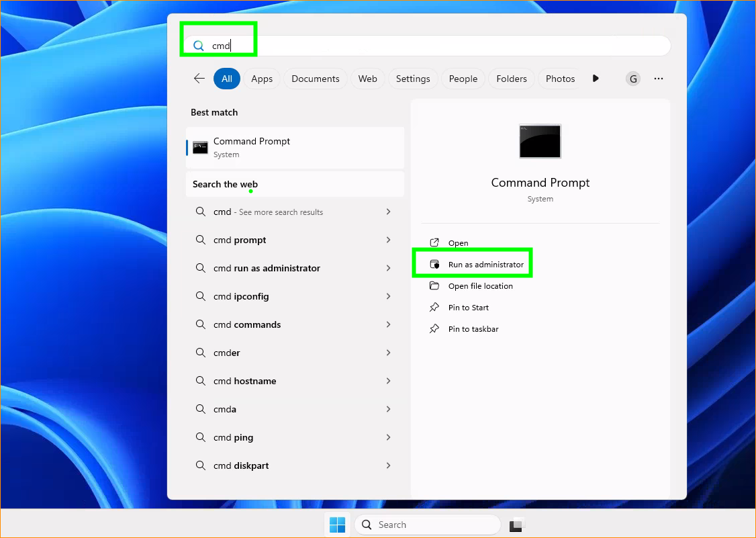Viewport: 756px width, 538px height.
Task: Open the G account avatar
Action: [633, 79]
